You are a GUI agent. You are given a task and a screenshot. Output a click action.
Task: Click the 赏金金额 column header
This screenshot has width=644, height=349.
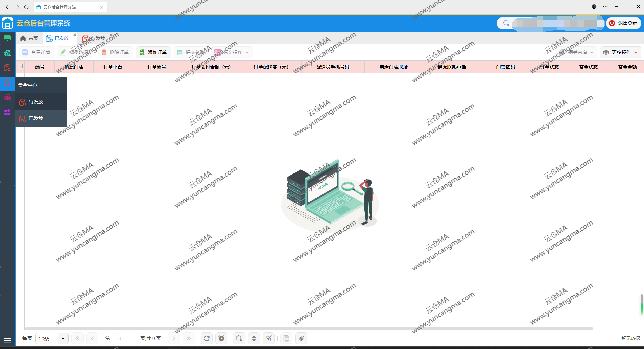point(626,67)
